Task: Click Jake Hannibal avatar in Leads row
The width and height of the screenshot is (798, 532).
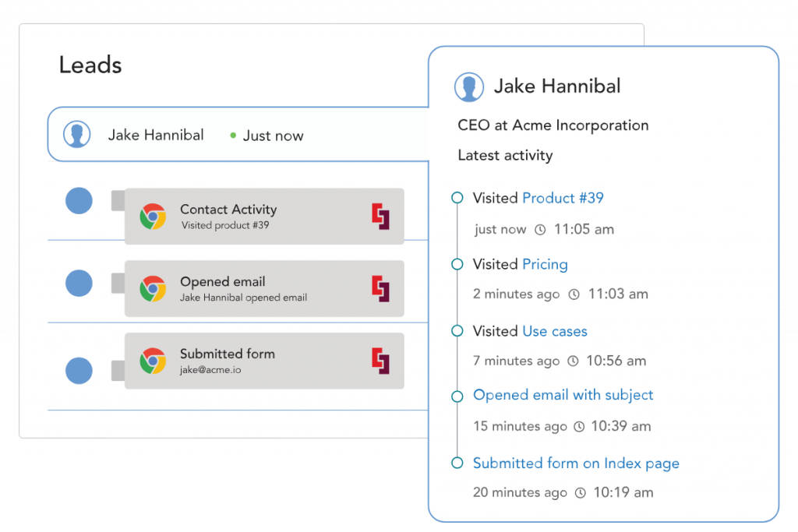Action: point(76,135)
